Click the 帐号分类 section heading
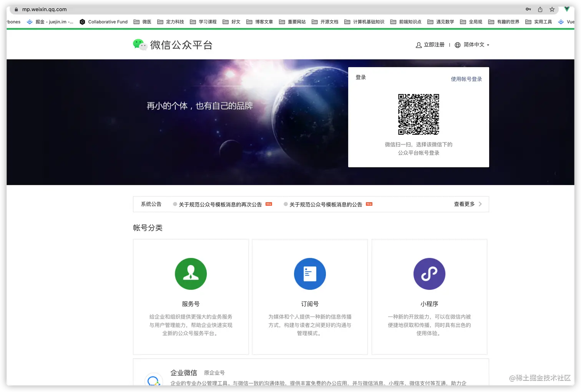The height and width of the screenshot is (392, 581). (148, 228)
